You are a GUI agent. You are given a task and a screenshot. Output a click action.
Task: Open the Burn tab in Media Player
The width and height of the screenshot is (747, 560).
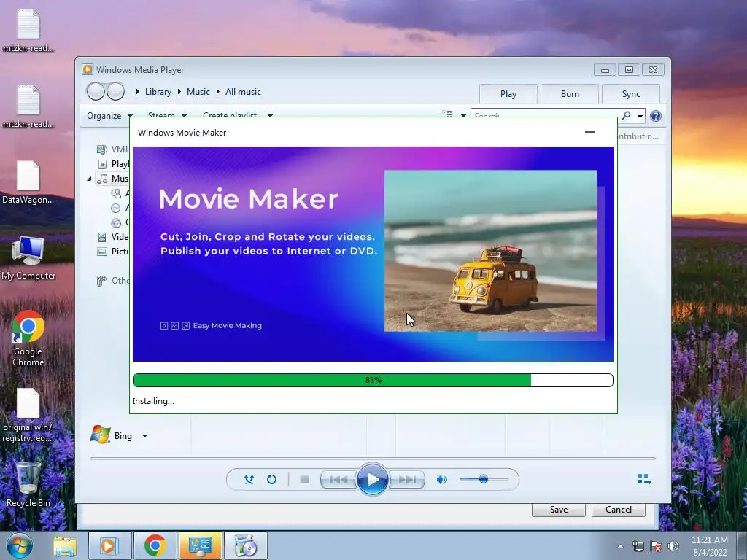pyautogui.click(x=570, y=94)
